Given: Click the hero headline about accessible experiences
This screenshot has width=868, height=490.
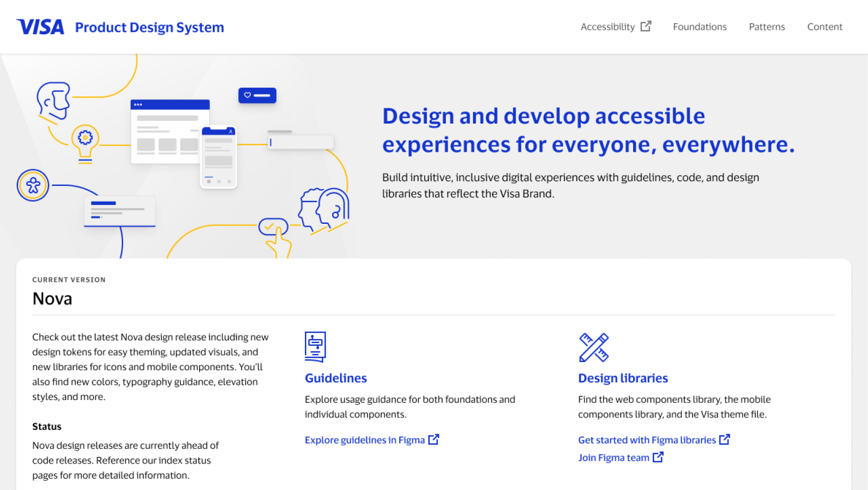Looking at the screenshot, I should pyautogui.click(x=588, y=130).
